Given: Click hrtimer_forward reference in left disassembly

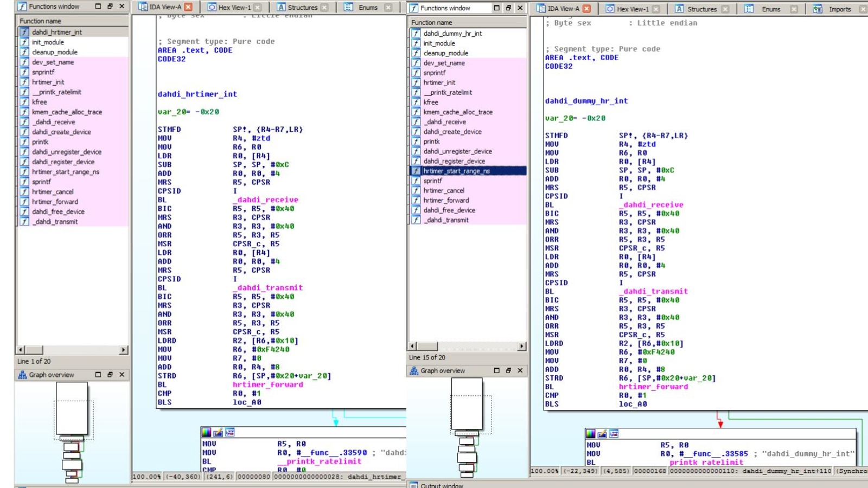Looking at the screenshot, I should (268, 384).
